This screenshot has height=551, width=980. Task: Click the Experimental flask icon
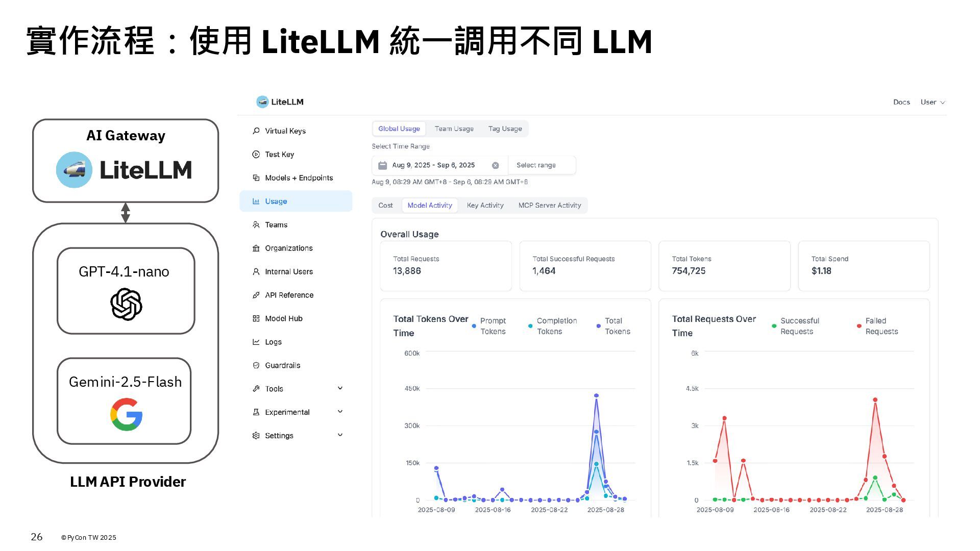pos(256,412)
